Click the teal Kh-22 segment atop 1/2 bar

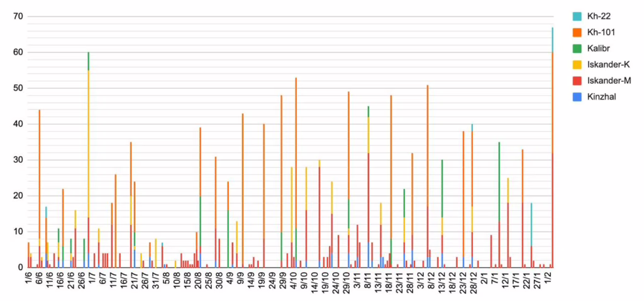point(552,39)
